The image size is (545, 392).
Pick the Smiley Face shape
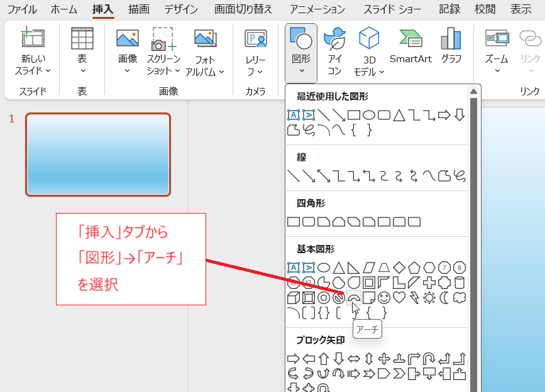click(383, 298)
